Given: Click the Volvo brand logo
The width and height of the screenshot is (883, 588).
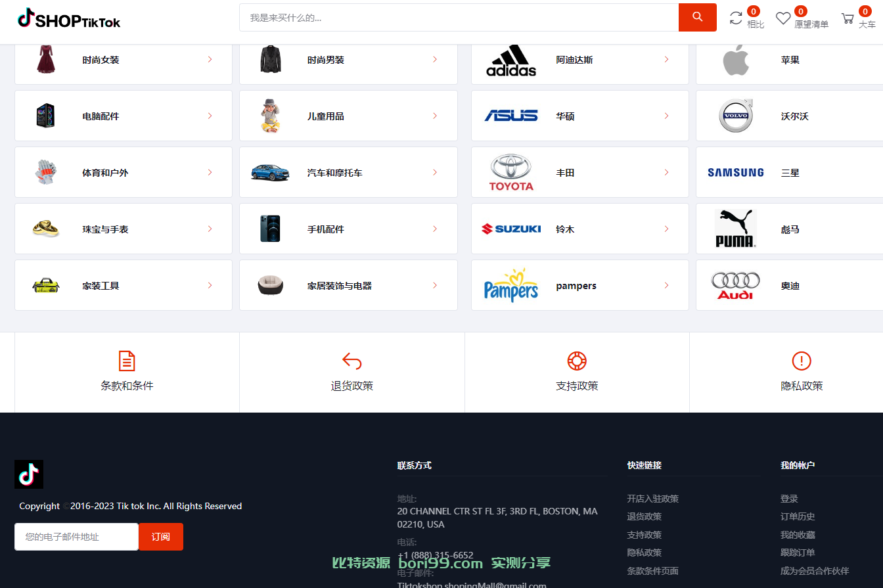Looking at the screenshot, I should (x=736, y=116).
